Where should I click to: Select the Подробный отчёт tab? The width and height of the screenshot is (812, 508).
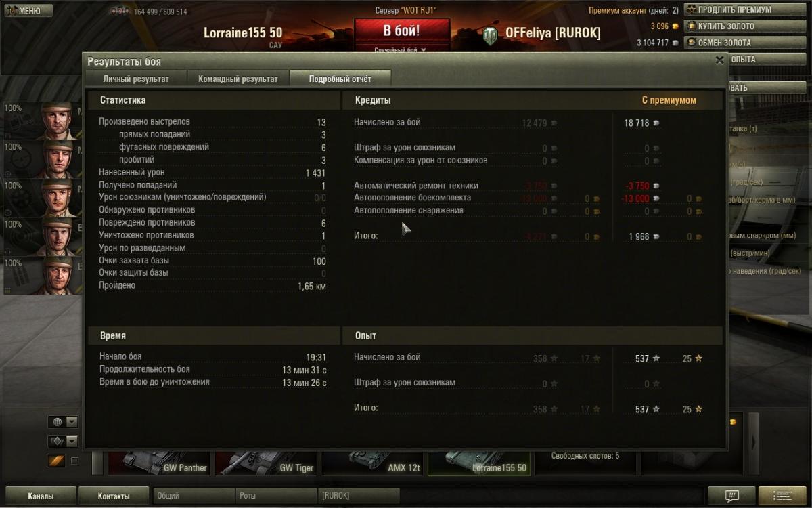[x=340, y=79]
